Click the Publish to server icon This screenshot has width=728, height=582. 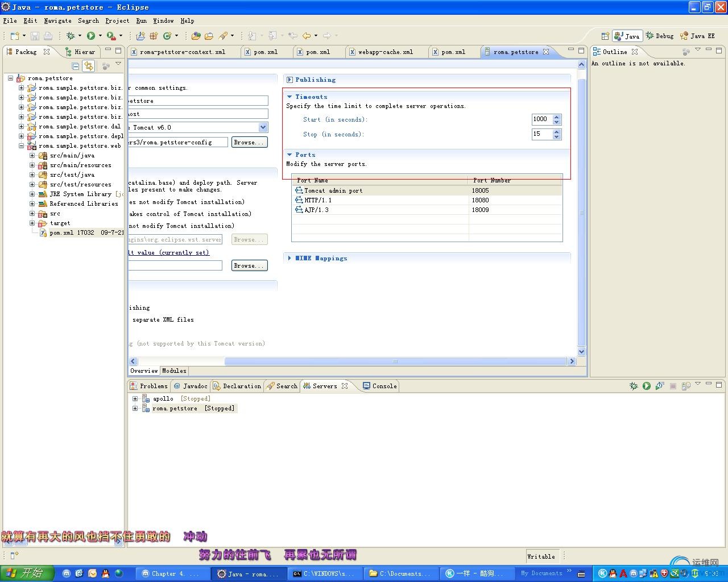(686, 386)
